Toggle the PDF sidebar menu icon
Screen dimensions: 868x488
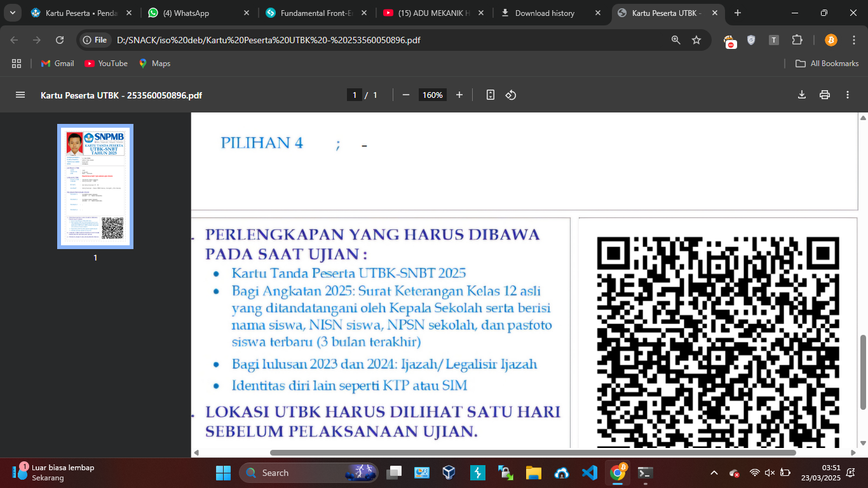click(20, 95)
